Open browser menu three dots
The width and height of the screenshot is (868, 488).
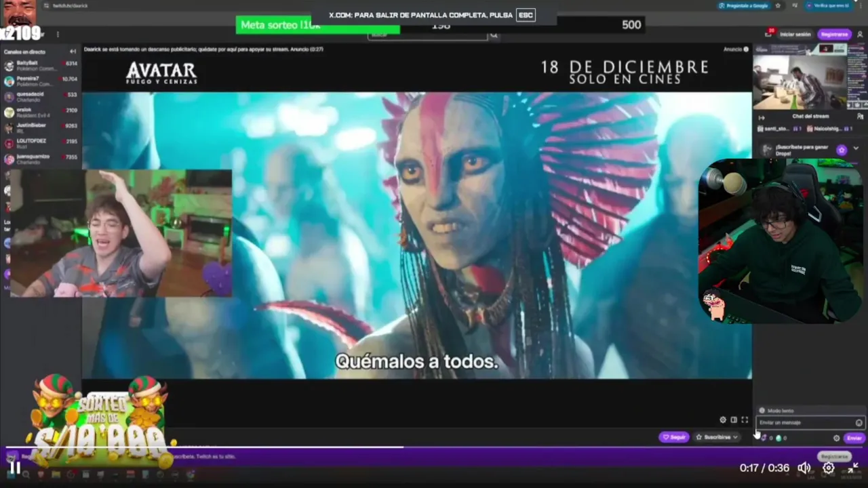pyautogui.click(x=861, y=5)
